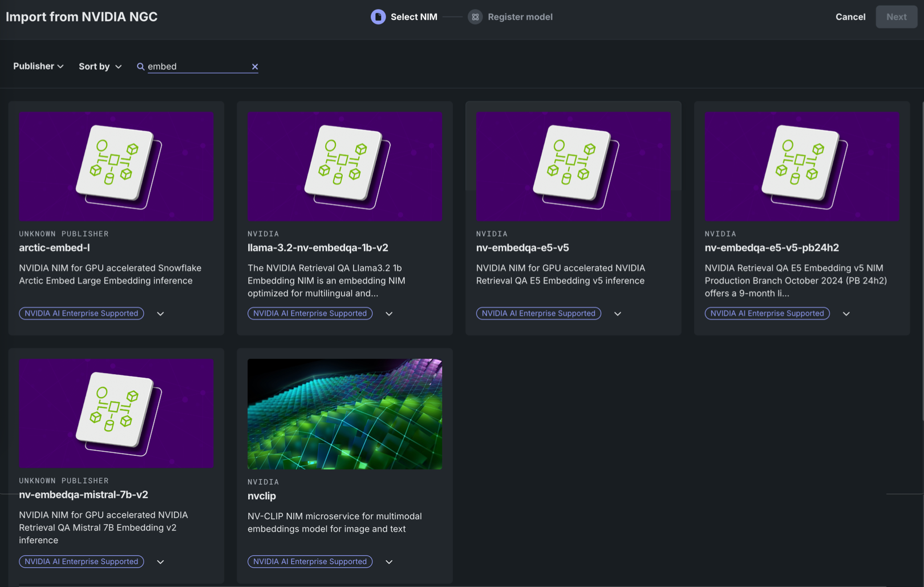
Task: Choose the nv-embedqa-e5-v5 model icon
Action: tap(573, 166)
